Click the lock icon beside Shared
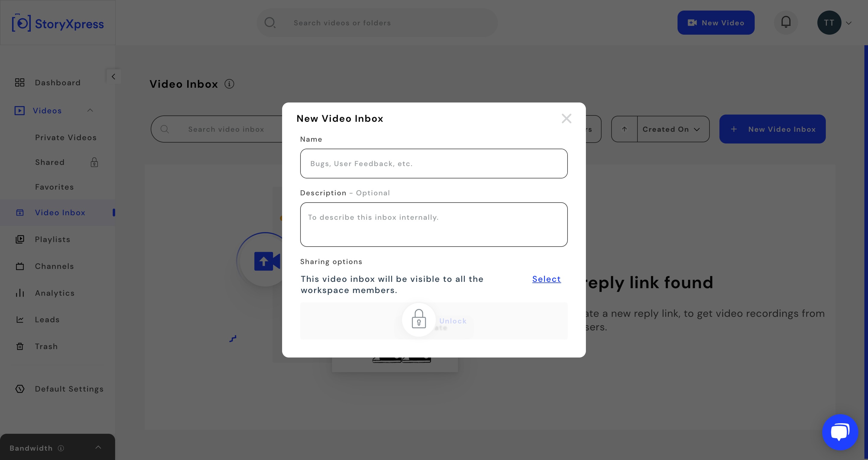Screen dimensions: 868x460 (x=94, y=162)
